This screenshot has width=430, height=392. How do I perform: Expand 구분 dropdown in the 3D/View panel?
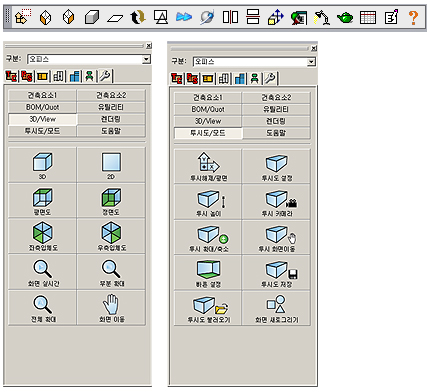pos(146,59)
